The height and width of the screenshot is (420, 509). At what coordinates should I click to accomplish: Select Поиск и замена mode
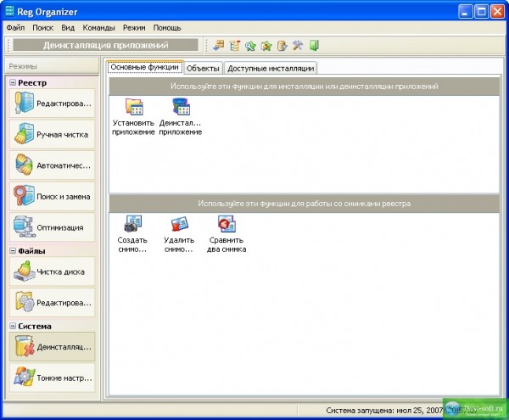53,196
